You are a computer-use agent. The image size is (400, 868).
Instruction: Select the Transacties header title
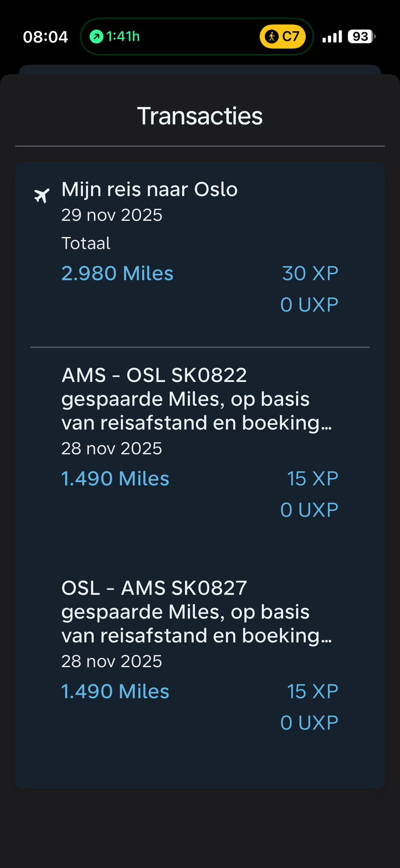[200, 116]
